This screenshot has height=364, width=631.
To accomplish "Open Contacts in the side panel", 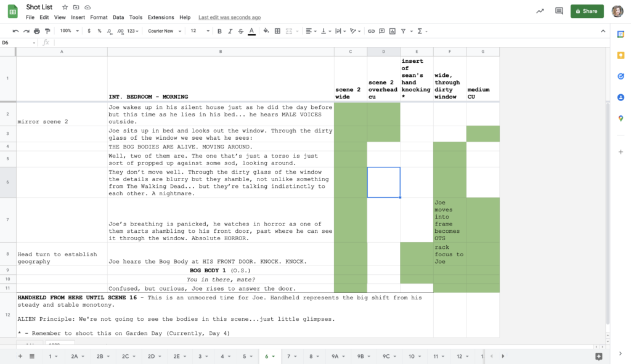I will click(621, 97).
